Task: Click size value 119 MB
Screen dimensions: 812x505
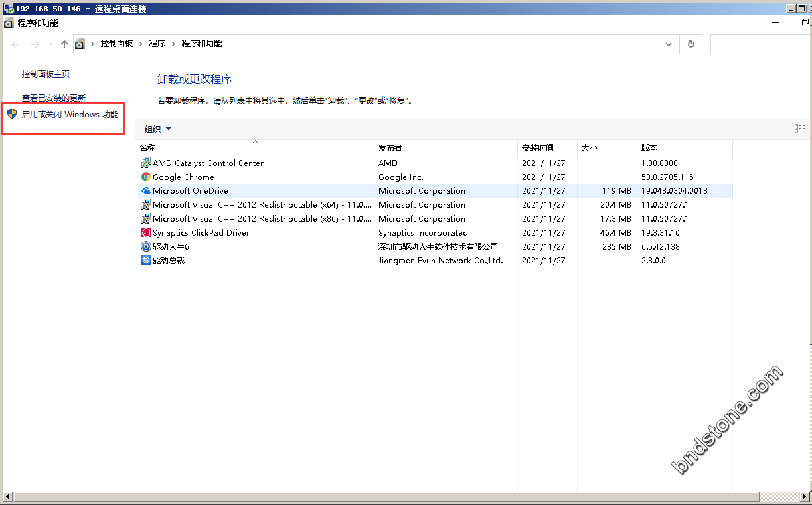Action: (617, 190)
